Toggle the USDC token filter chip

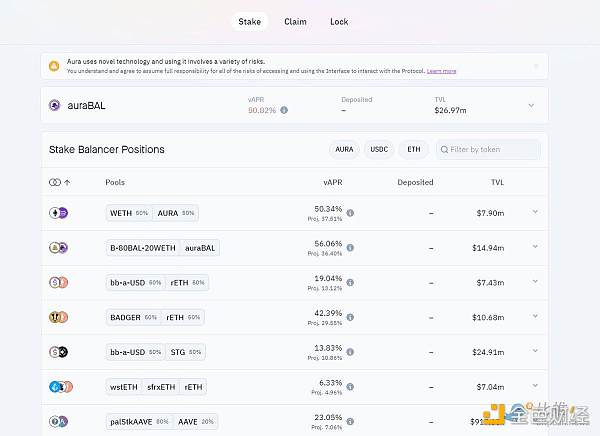[x=379, y=150]
